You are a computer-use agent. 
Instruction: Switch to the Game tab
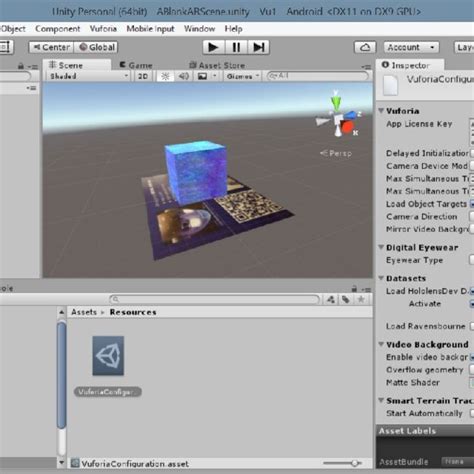pos(136,65)
